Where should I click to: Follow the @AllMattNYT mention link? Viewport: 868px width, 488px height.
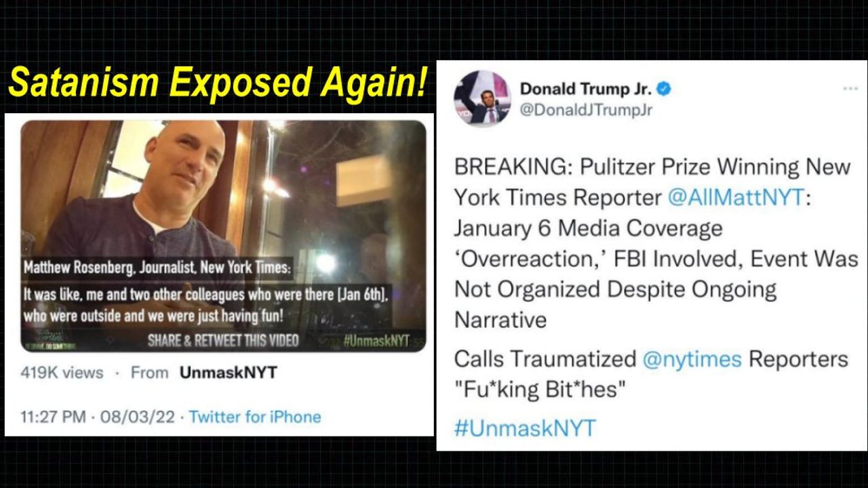(736, 197)
